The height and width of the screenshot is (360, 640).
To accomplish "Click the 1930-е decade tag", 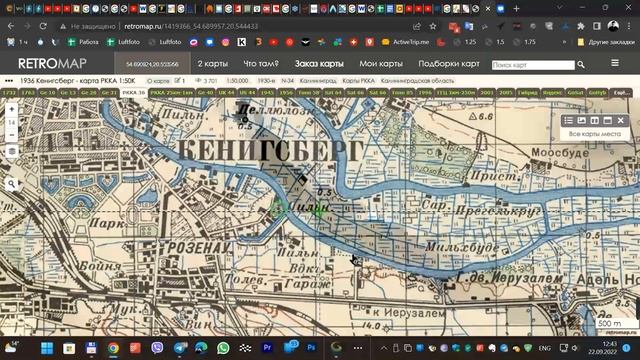I will point(266,81).
